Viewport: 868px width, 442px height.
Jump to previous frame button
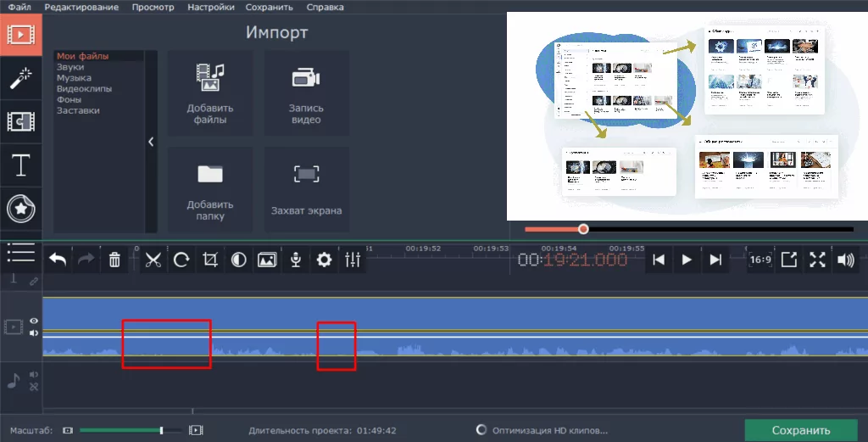click(659, 260)
